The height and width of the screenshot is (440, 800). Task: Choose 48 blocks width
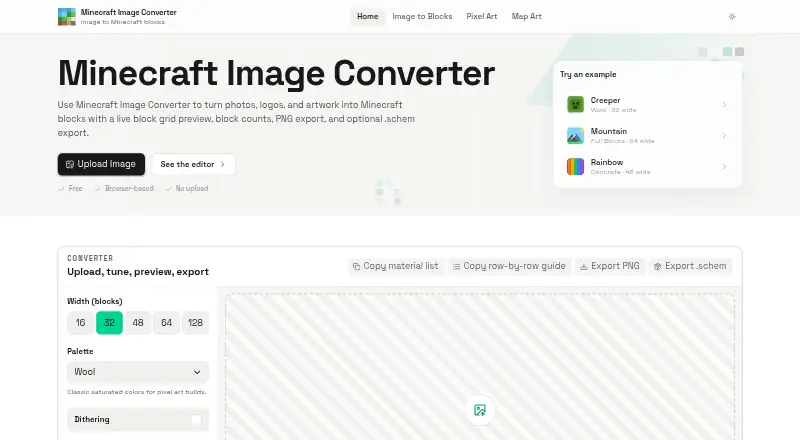tap(138, 323)
